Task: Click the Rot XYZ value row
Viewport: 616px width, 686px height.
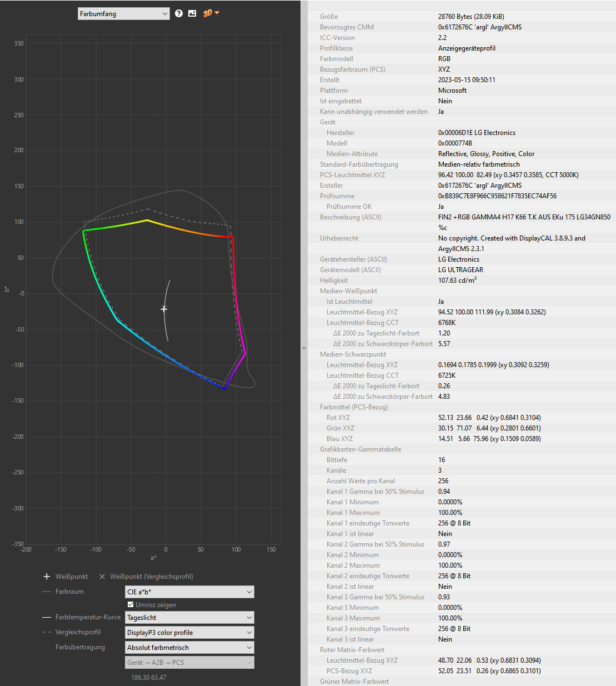Action: pos(489,418)
